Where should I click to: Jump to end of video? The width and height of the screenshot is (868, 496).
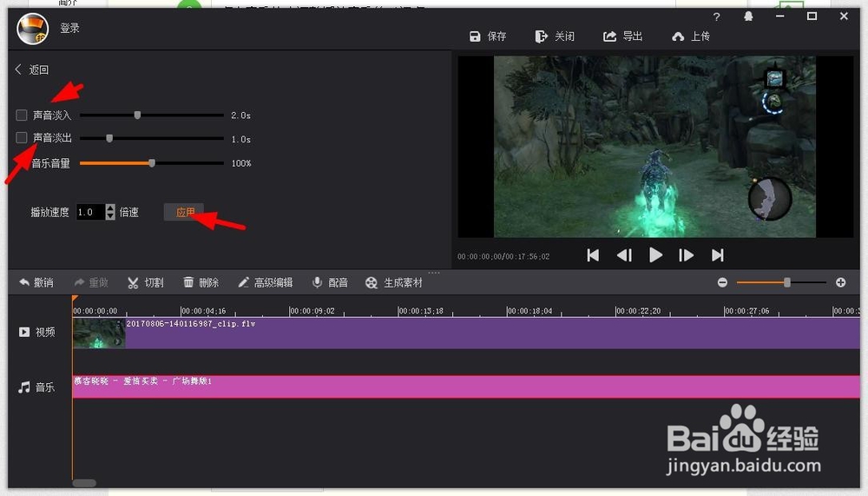718,255
